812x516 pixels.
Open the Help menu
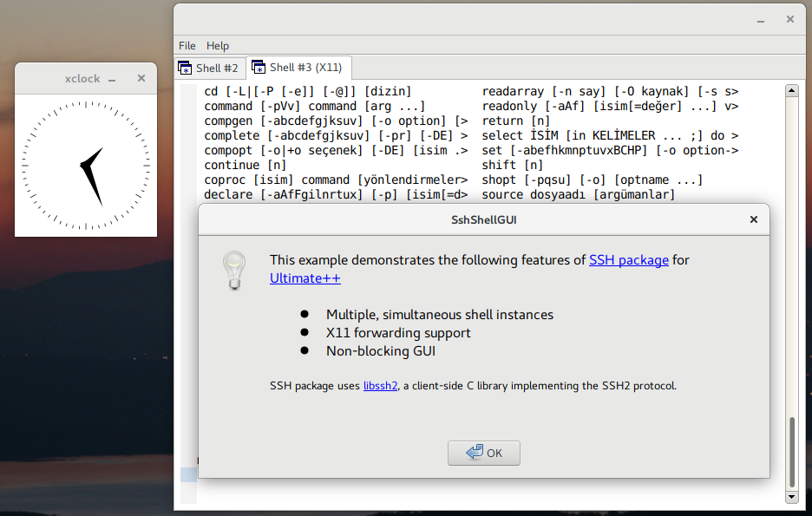[x=218, y=45]
